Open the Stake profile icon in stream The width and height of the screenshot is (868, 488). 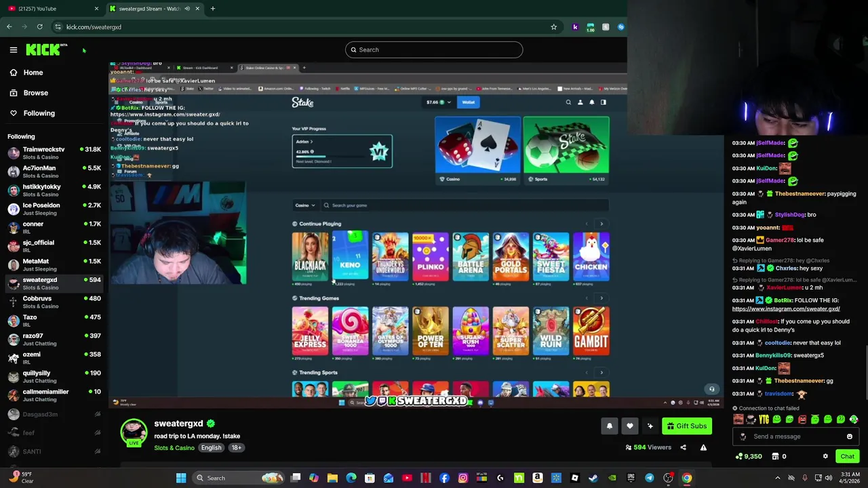coord(580,102)
